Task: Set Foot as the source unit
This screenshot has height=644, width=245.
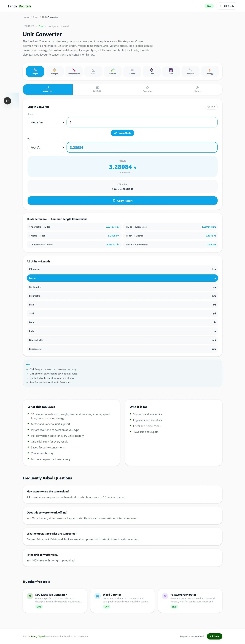Action: (122, 322)
